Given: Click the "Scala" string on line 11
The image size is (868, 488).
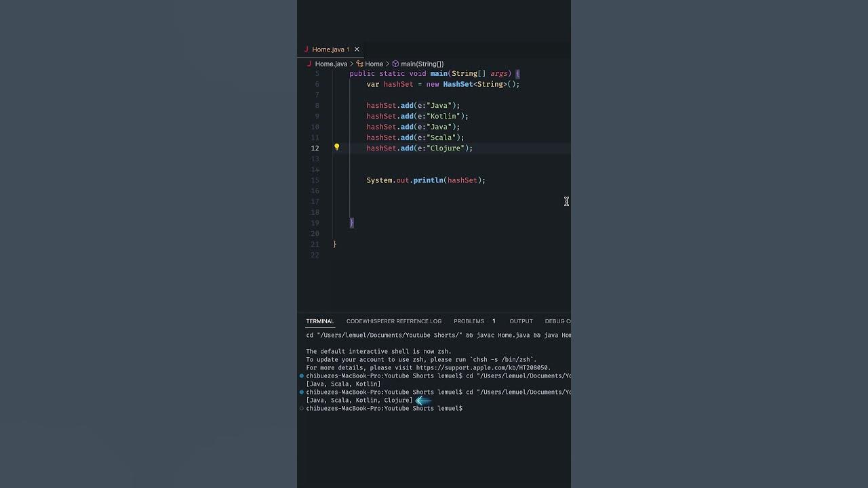Looking at the screenshot, I should pos(443,138).
